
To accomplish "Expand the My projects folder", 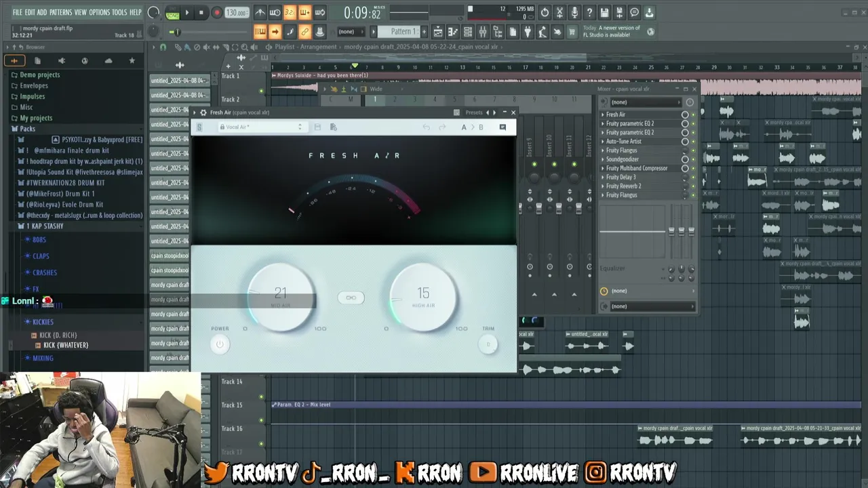I will 36,118.
